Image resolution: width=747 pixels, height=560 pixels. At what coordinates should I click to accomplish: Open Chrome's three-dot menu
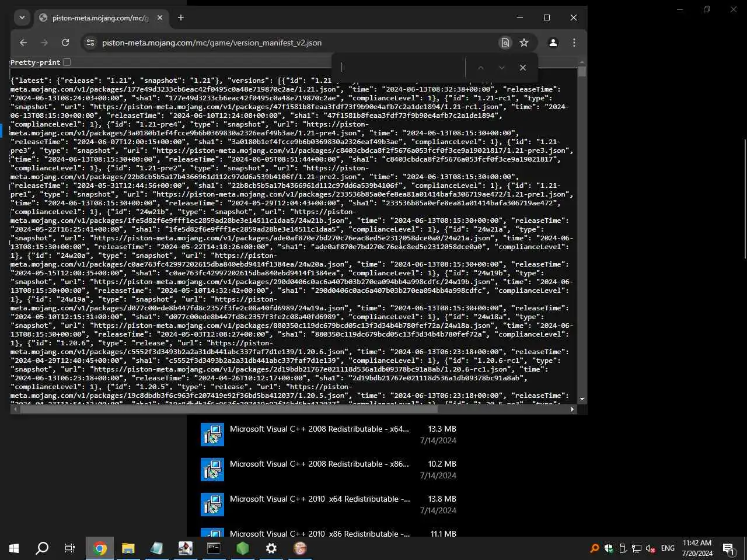click(574, 43)
